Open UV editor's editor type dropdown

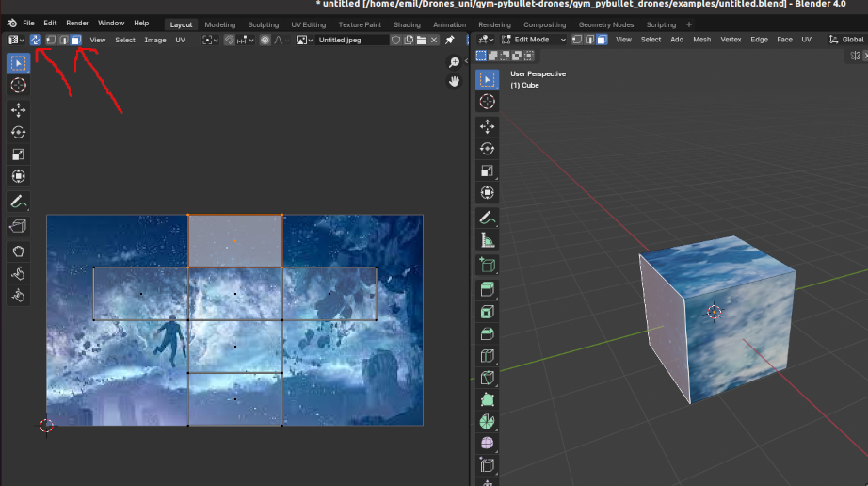pyautogui.click(x=16, y=40)
